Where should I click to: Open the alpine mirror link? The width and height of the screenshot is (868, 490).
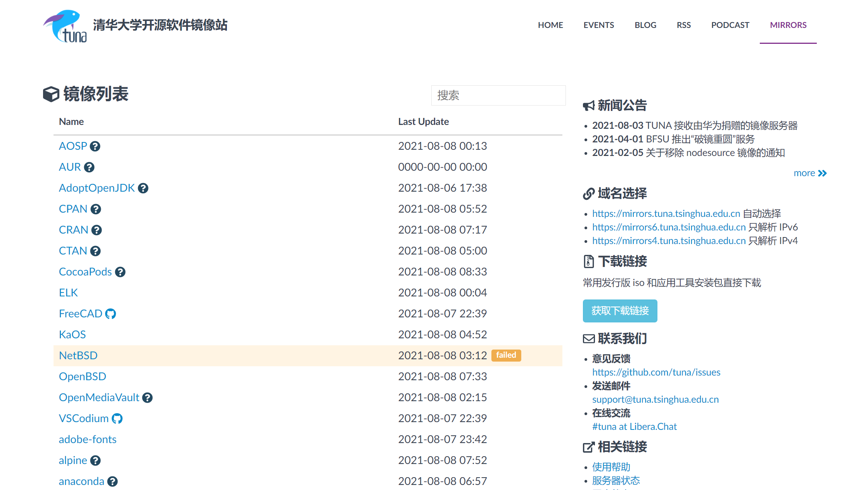73,460
